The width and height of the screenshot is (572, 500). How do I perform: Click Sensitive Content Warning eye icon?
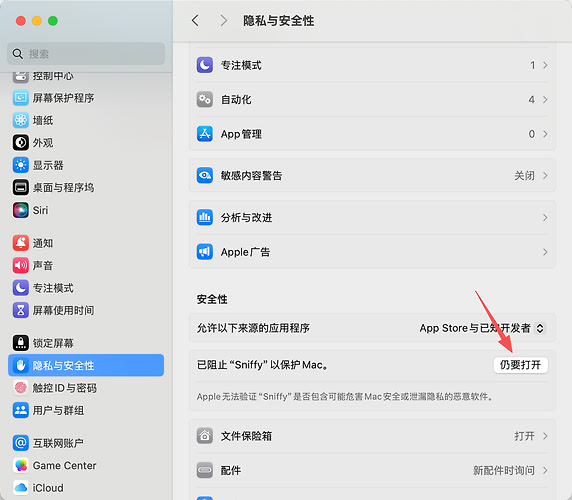(205, 175)
